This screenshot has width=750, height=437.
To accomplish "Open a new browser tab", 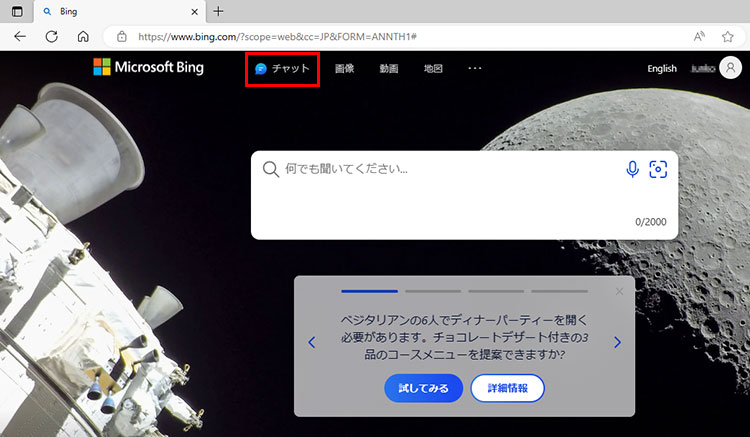I will click(218, 11).
